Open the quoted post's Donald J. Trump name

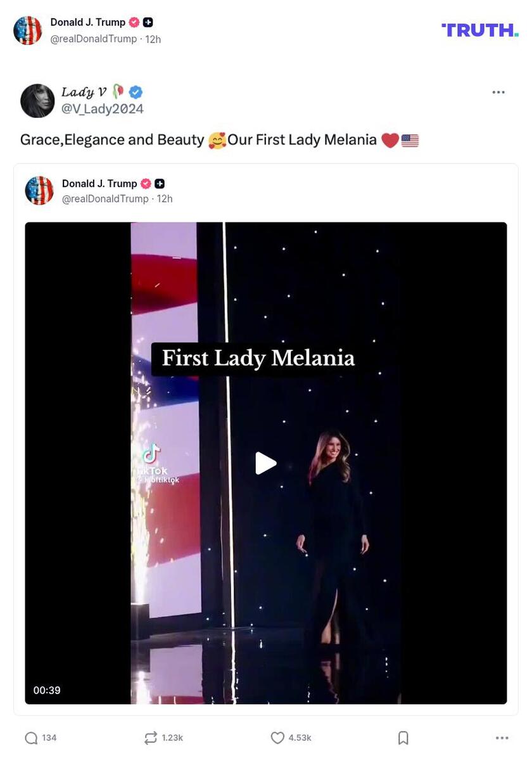click(99, 183)
